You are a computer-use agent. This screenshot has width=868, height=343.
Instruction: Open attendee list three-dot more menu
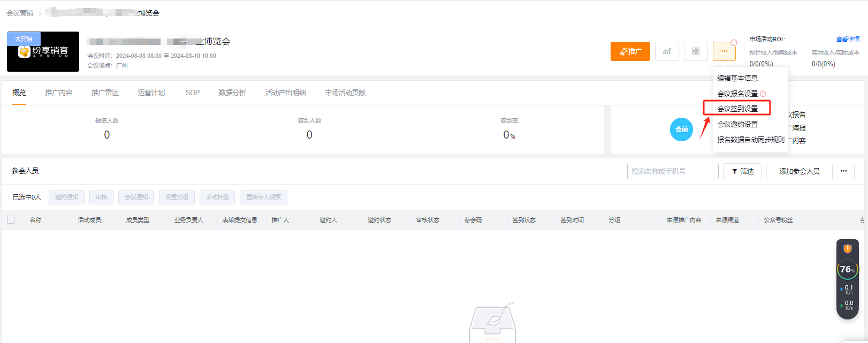[x=843, y=171]
